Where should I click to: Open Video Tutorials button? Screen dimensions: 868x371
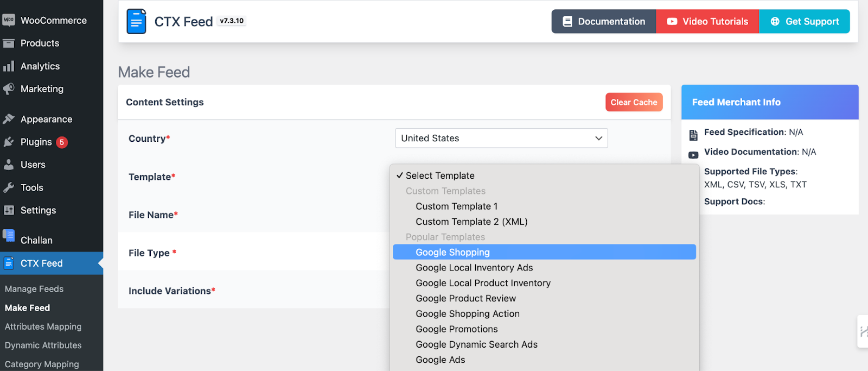coord(707,22)
